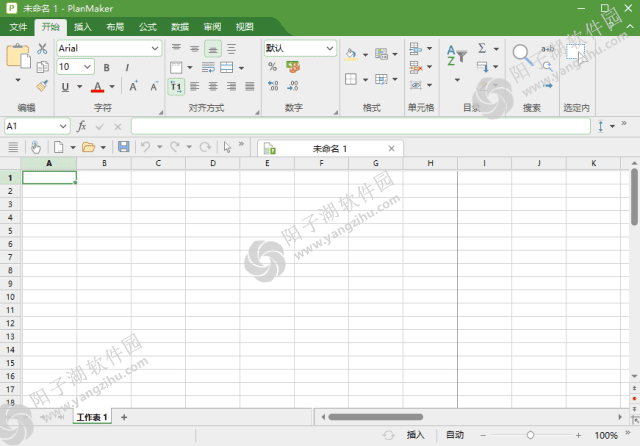640x446 pixels.
Task: Open the 文件 menu
Action: [18, 27]
